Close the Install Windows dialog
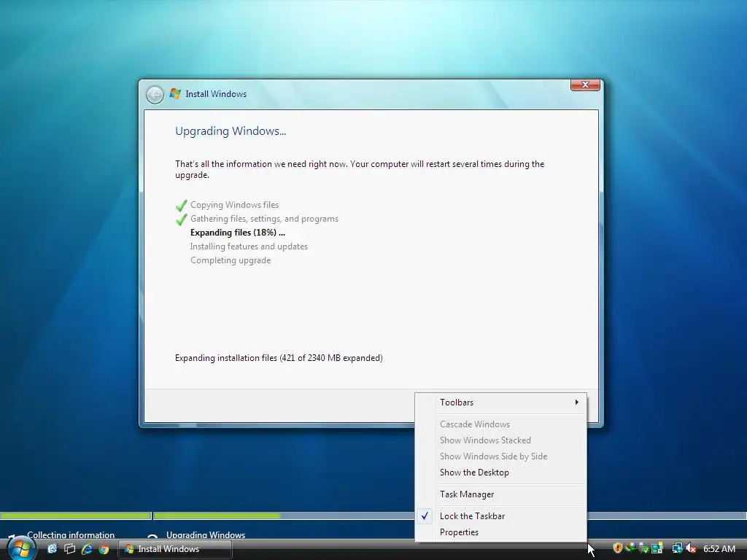This screenshot has width=747, height=560. (585, 85)
